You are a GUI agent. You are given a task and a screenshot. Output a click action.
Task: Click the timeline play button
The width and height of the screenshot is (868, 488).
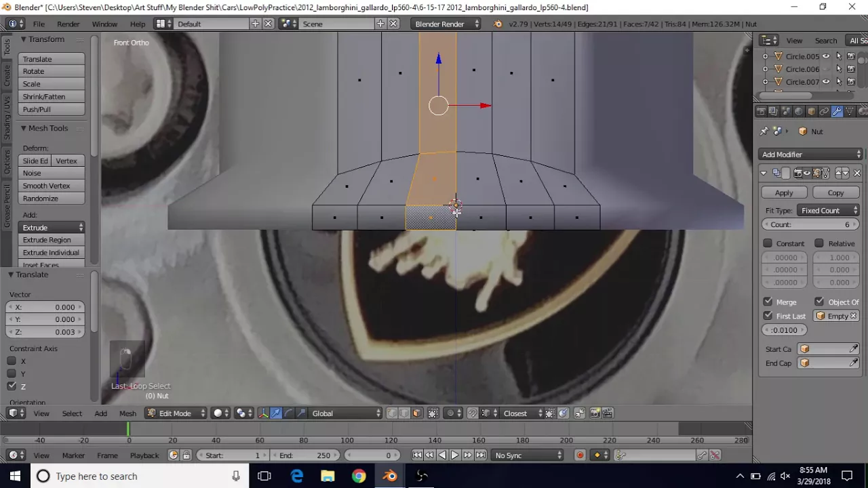(x=454, y=455)
